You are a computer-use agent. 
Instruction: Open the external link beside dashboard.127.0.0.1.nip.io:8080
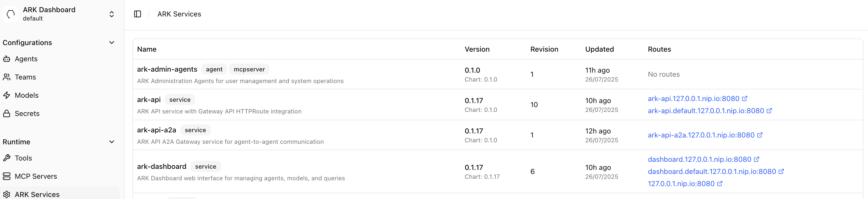[757, 159]
